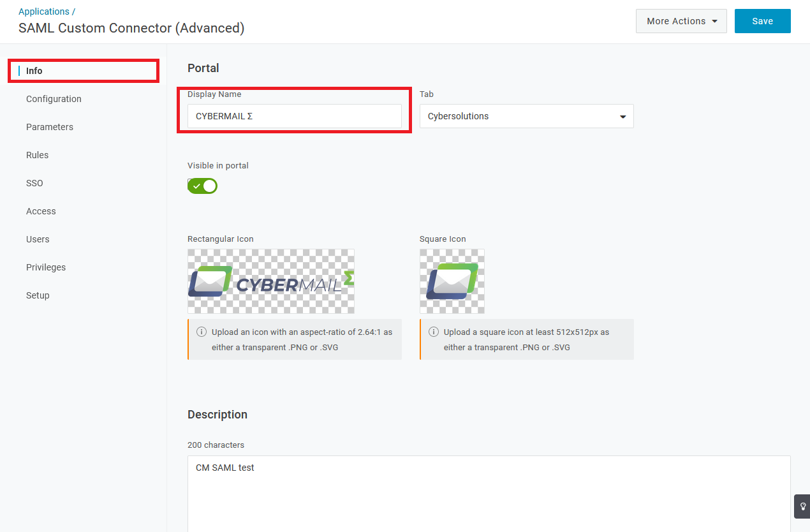Image resolution: width=810 pixels, height=532 pixels.
Task: Click the info icon beside square icon hint
Action: 434,332
